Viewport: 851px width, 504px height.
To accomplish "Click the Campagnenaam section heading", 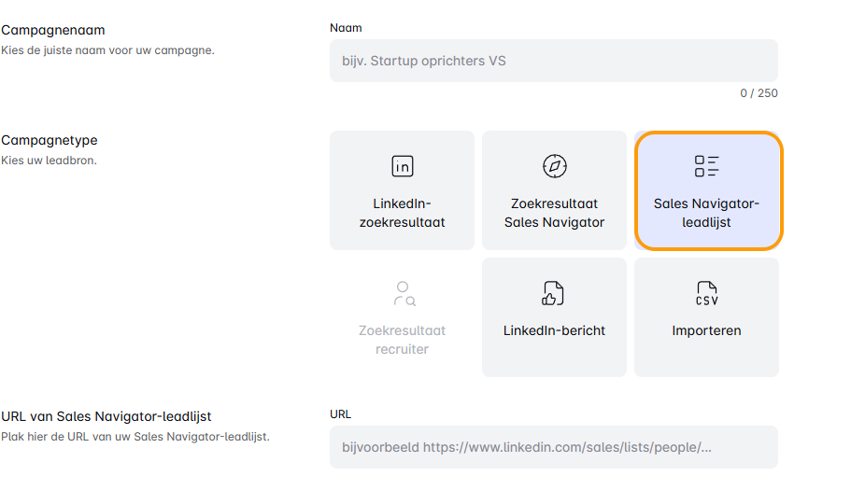I will pyautogui.click(x=52, y=30).
